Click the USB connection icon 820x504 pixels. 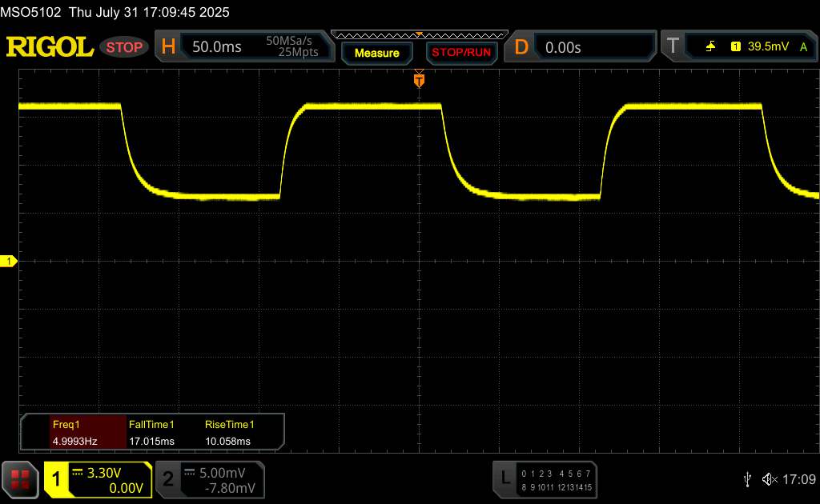pyautogui.click(x=747, y=479)
